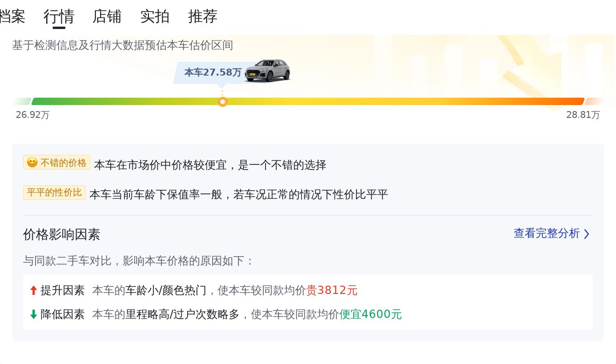Open the 推荐 tab

click(x=203, y=17)
